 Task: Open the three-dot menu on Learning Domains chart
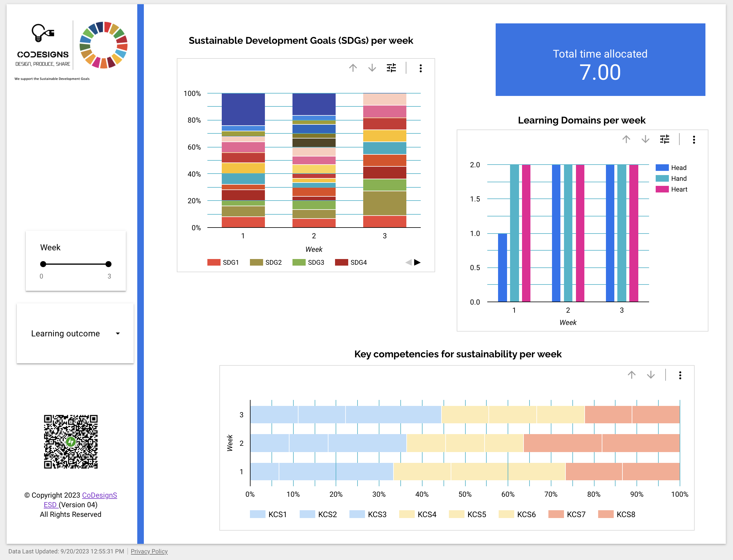pyautogui.click(x=694, y=140)
